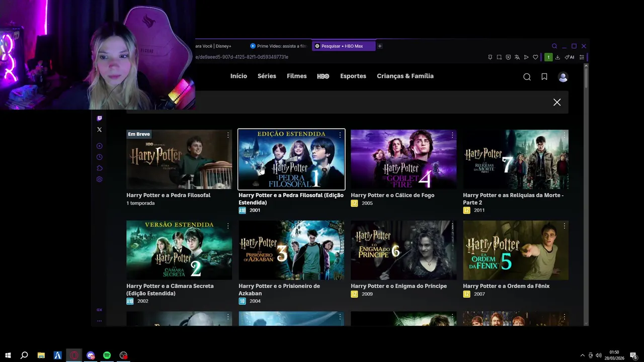Open the HBO Max profile avatar
The width and height of the screenshot is (644, 362).
tap(563, 77)
